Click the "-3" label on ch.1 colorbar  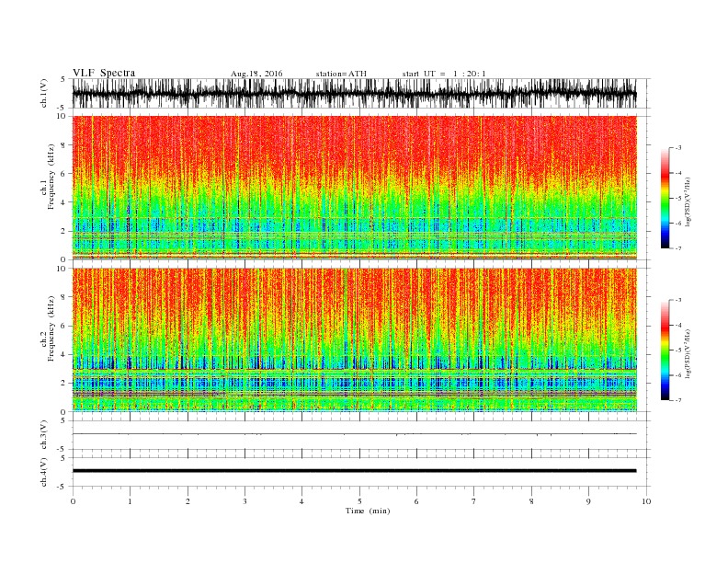[678, 148]
